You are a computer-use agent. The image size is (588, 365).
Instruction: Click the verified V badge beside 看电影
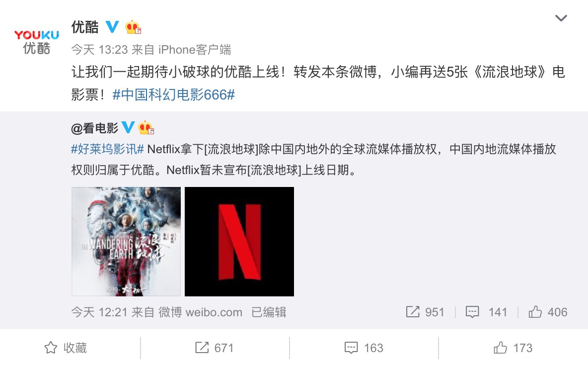pyautogui.click(x=128, y=127)
